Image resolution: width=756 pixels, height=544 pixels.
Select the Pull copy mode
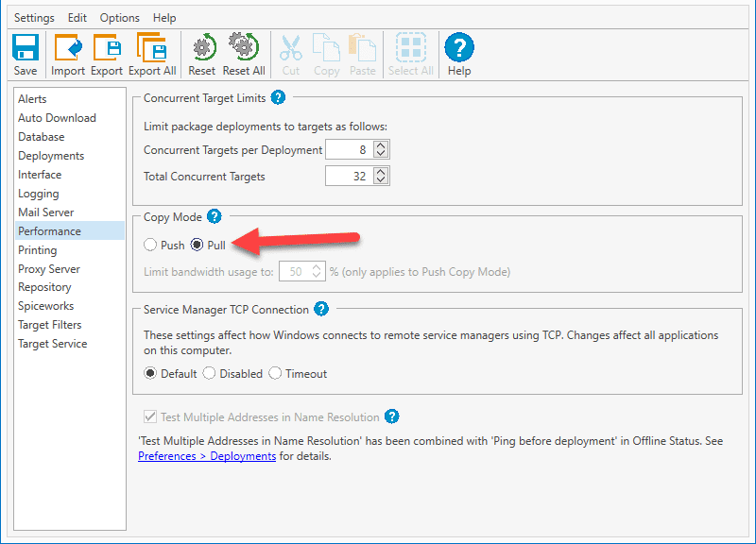point(197,245)
